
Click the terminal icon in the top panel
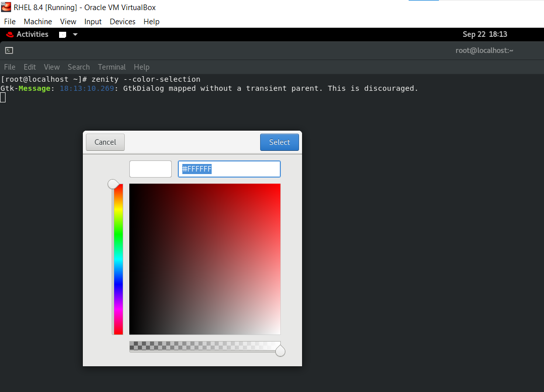tap(9, 50)
